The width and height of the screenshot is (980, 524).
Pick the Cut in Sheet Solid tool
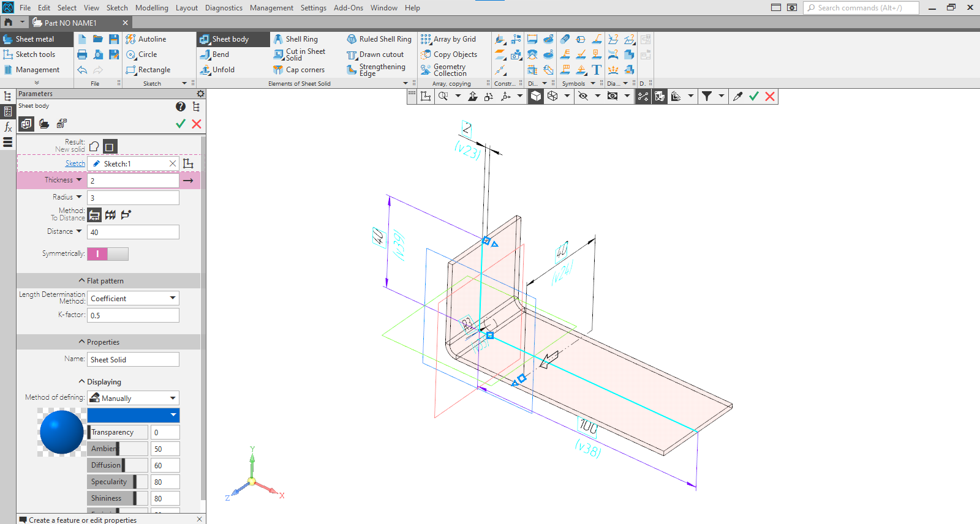[x=300, y=54]
